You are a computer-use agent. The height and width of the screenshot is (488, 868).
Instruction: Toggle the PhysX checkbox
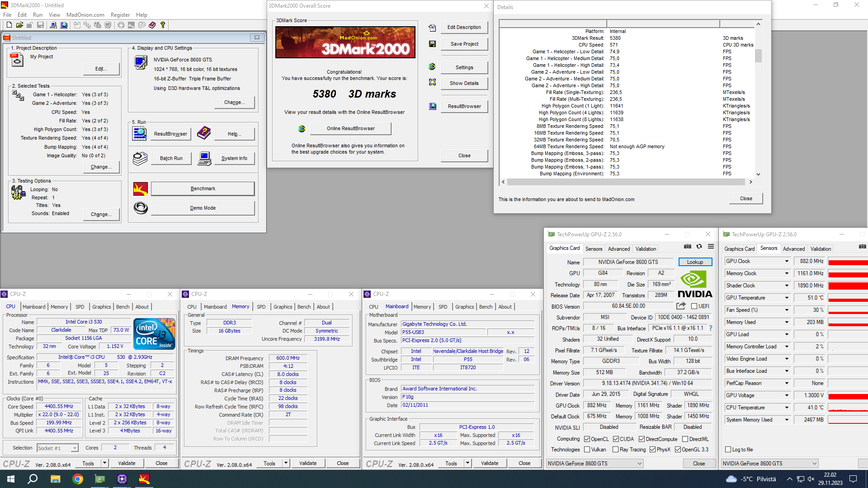tap(652, 450)
